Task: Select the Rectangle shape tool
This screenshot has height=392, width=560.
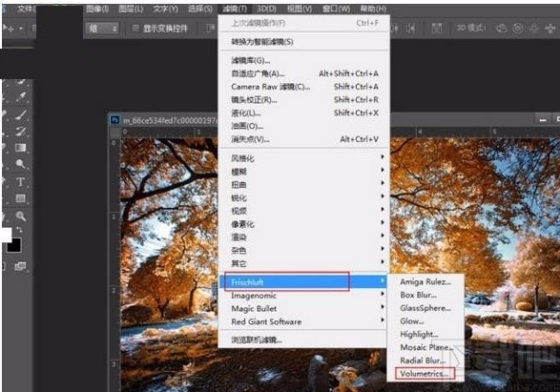Action: [20, 198]
